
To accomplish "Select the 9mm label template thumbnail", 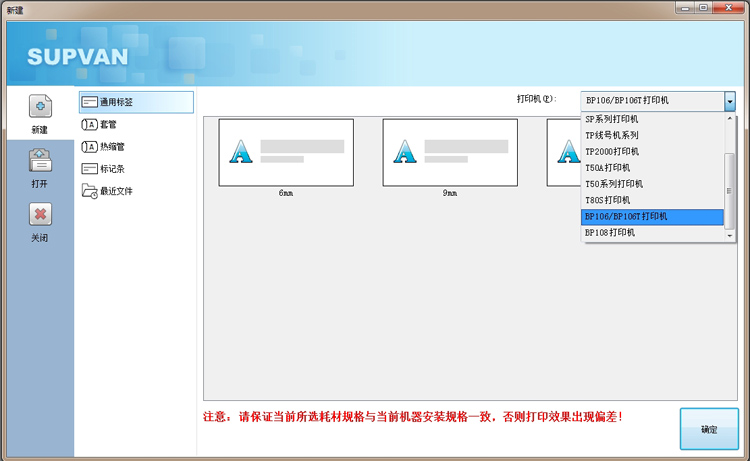I will pyautogui.click(x=450, y=152).
